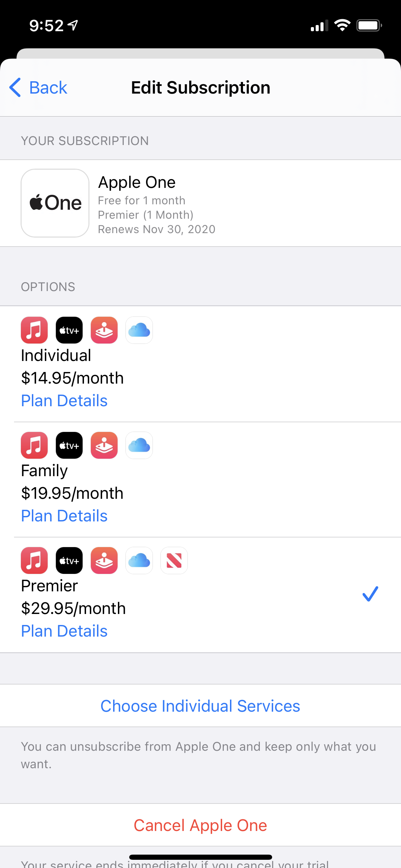Tap the iCloud icon in Family plan
The width and height of the screenshot is (401, 868).
tap(139, 445)
